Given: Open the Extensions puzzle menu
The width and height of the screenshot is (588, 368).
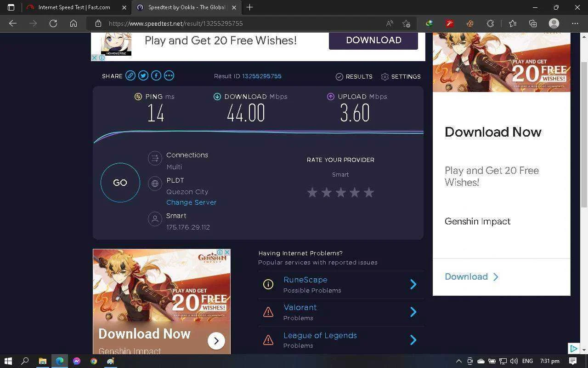Looking at the screenshot, I should [x=490, y=23].
